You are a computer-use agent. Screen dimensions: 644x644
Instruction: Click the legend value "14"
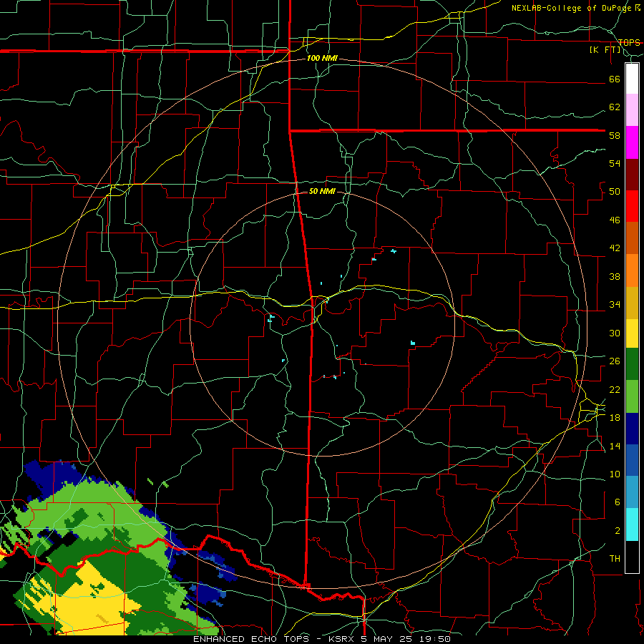click(x=615, y=446)
